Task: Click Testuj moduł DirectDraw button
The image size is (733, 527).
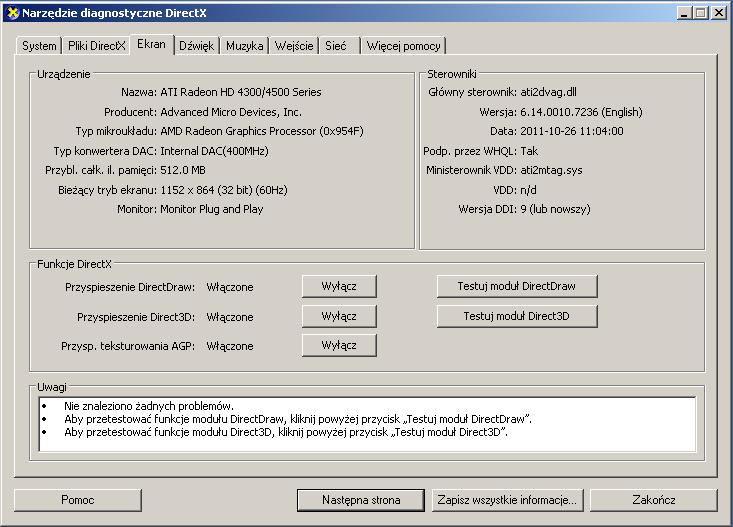Action: [x=517, y=286]
